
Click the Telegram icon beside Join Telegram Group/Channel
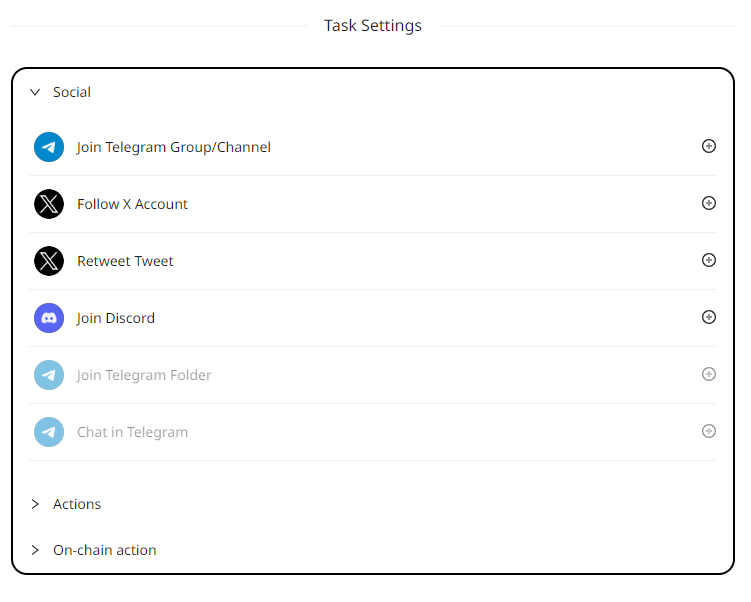(49, 147)
